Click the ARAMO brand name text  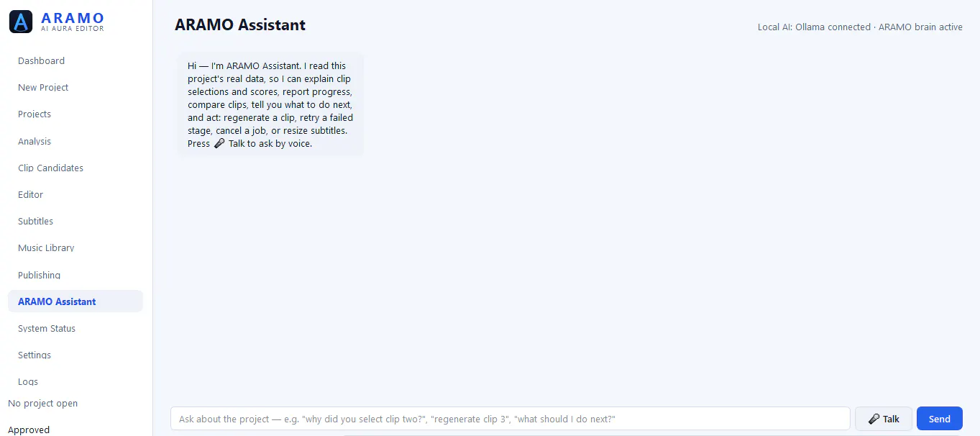click(73, 18)
